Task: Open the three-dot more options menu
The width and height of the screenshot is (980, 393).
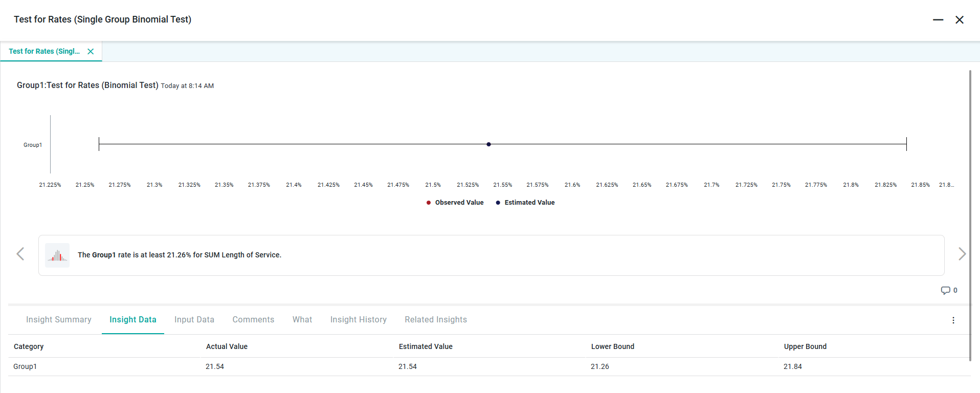Action: click(953, 320)
